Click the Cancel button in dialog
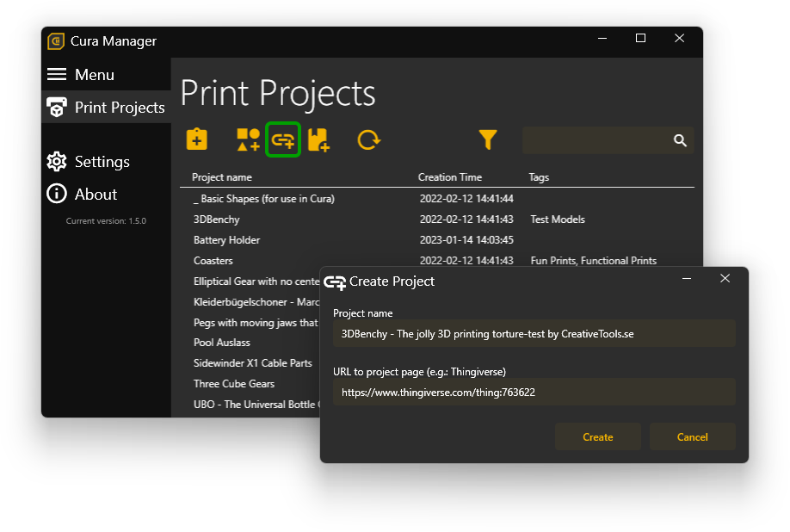 692,436
